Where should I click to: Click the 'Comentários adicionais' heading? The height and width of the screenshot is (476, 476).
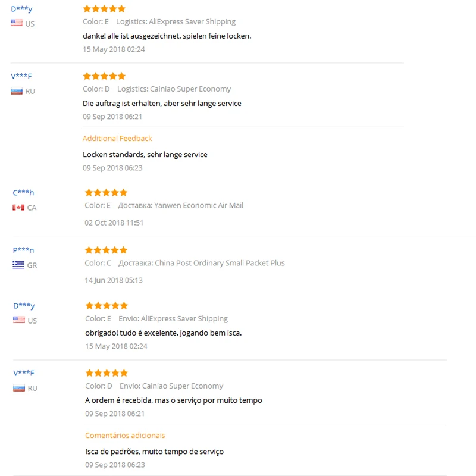pyautogui.click(x=125, y=436)
